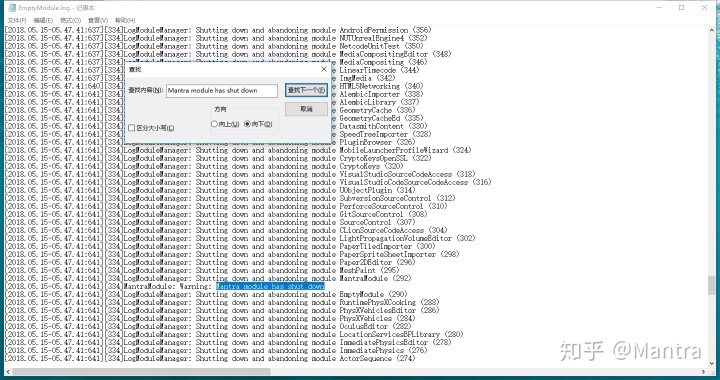Open the 文件(F) menu
720x380 pixels.
[x=17, y=20]
